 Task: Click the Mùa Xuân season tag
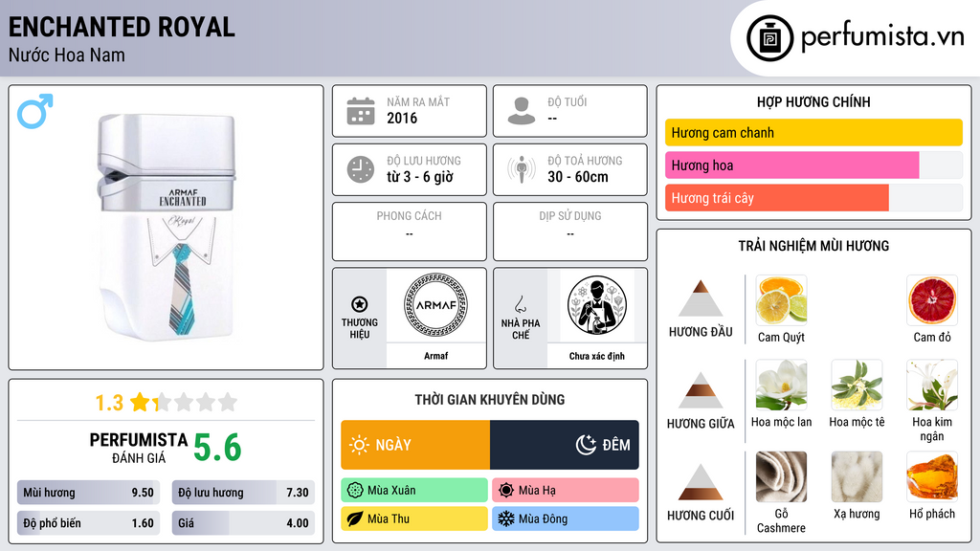coord(414,491)
